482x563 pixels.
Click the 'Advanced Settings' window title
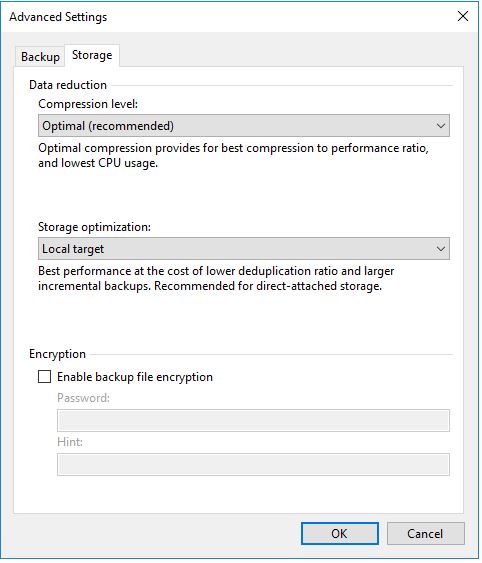(x=58, y=17)
